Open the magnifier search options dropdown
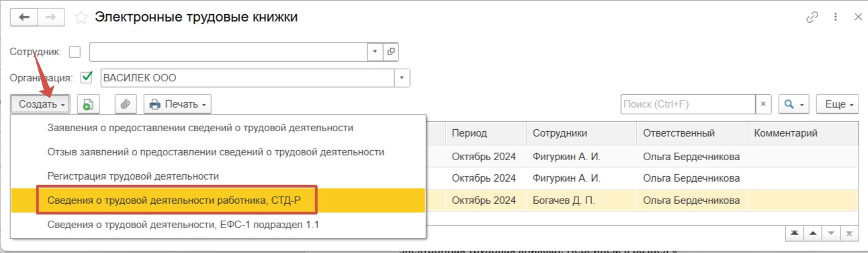Screen dimensions: 868x253 coord(793,104)
